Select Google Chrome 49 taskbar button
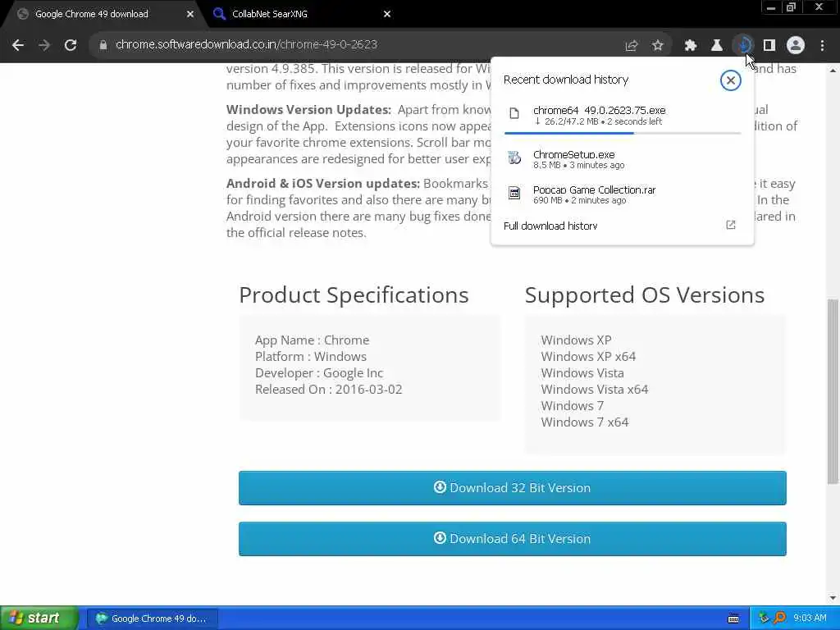840x630 pixels. pyautogui.click(x=152, y=619)
